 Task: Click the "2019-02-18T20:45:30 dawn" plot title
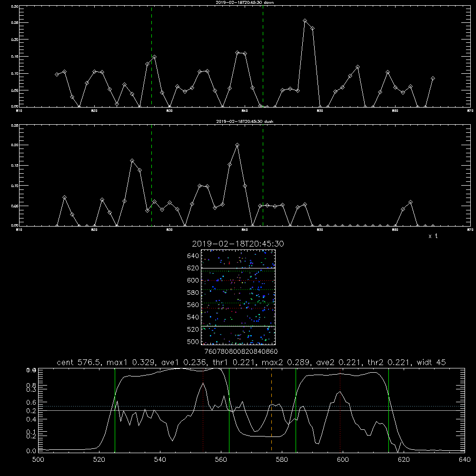245,2
